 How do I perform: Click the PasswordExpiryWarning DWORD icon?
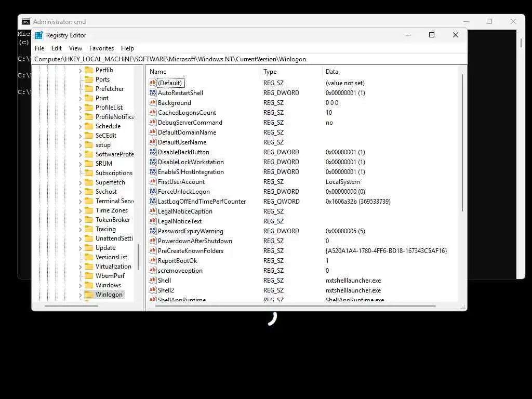(x=153, y=231)
